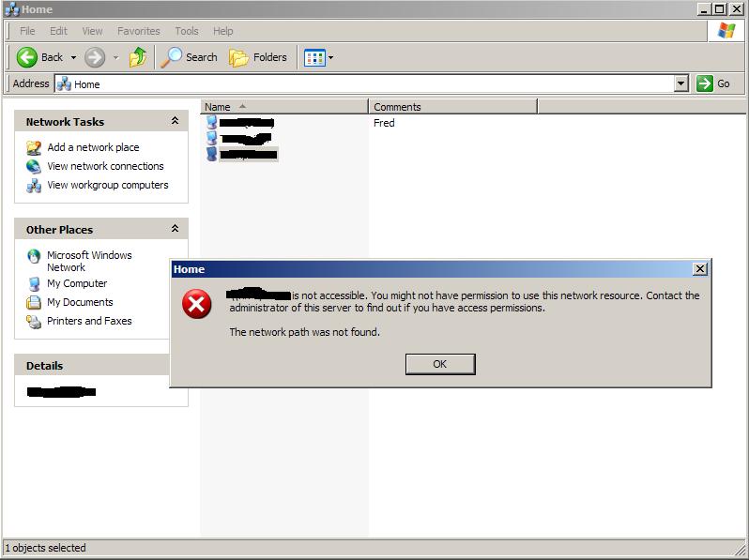Image resolution: width=749 pixels, height=560 pixels.
Task: Click the green Go arrow button
Action: tap(705, 83)
